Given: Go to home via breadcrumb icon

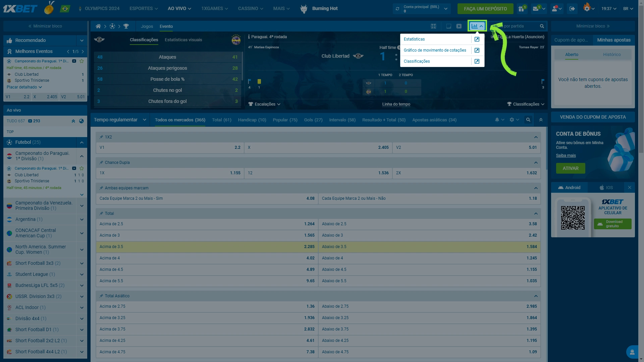Looking at the screenshot, I should [98, 26].
